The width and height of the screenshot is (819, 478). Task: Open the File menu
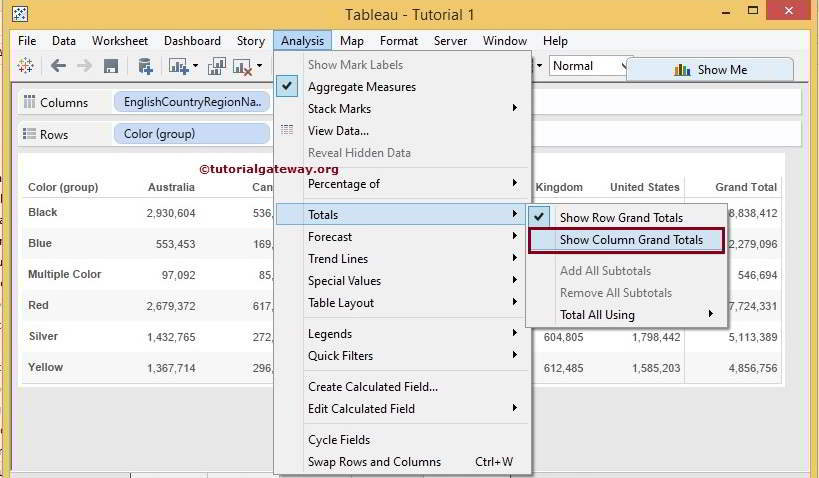(x=27, y=41)
